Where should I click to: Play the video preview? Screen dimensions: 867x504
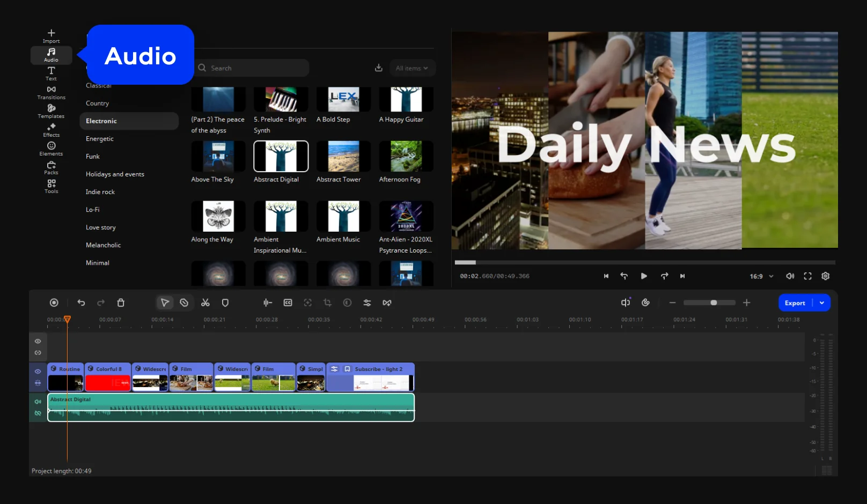[x=644, y=276]
